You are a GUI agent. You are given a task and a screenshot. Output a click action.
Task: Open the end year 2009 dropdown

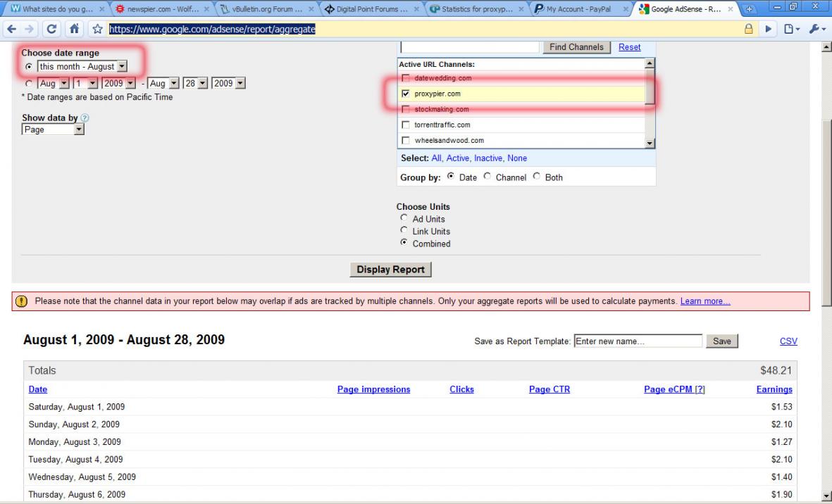228,83
